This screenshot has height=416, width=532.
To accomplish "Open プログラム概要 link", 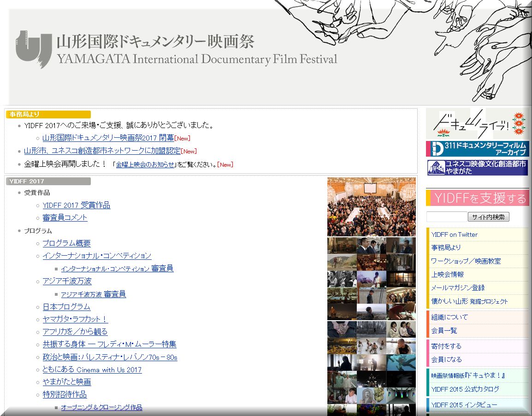I will point(66,243).
